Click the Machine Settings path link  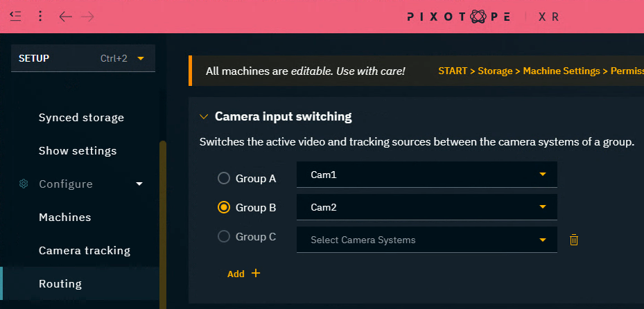(x=561, y=71)
